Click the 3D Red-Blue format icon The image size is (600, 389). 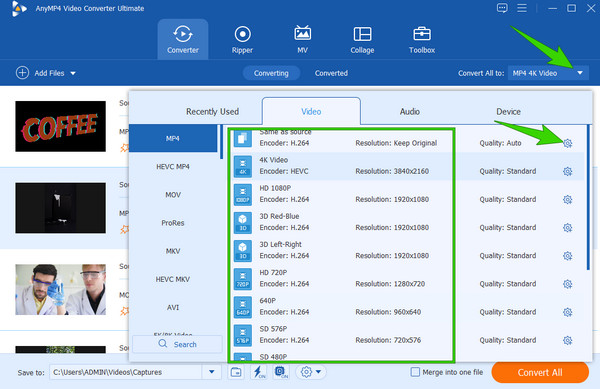pos(243,223)
